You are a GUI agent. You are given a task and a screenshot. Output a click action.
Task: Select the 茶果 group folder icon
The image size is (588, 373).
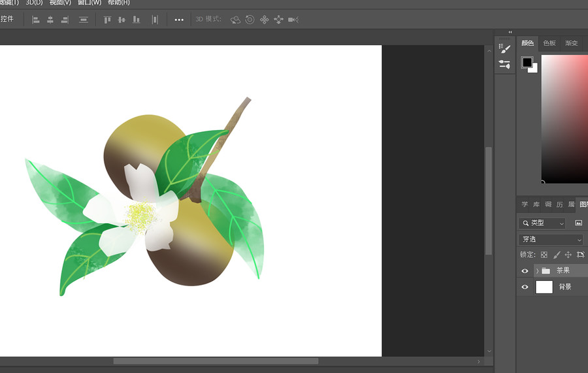546,270
